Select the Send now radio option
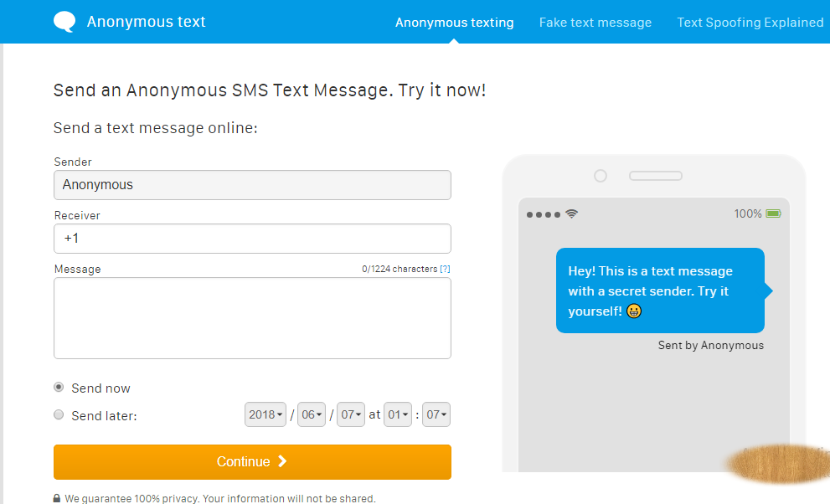This screenshot has height=504, width=830. point(59,388)
